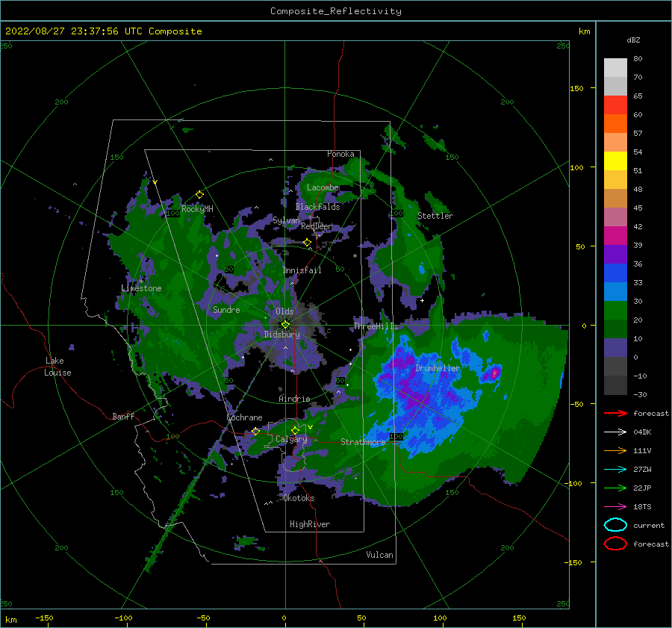Screen dimensions: 672x628
Task: Click the km unit label at top right
Action: pos(584,31)
